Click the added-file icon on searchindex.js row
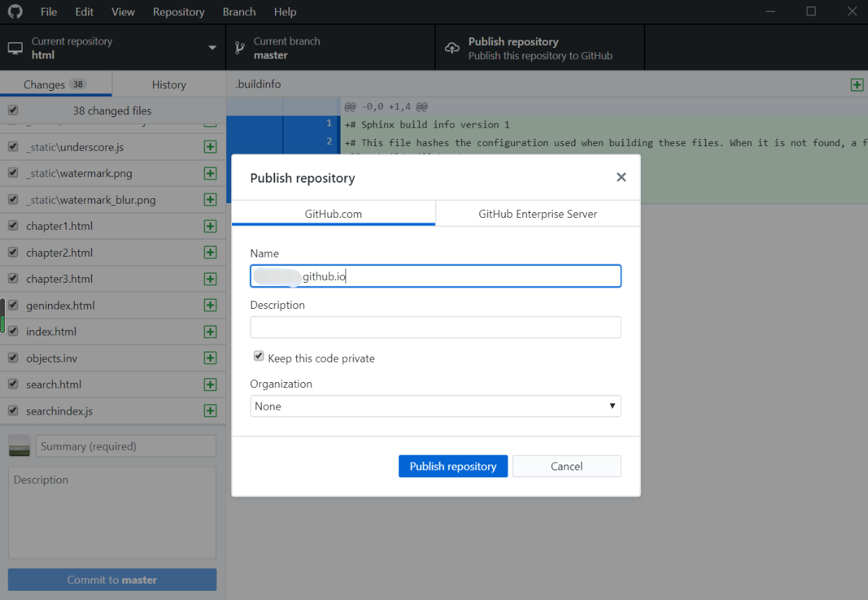 pos(210,411)
